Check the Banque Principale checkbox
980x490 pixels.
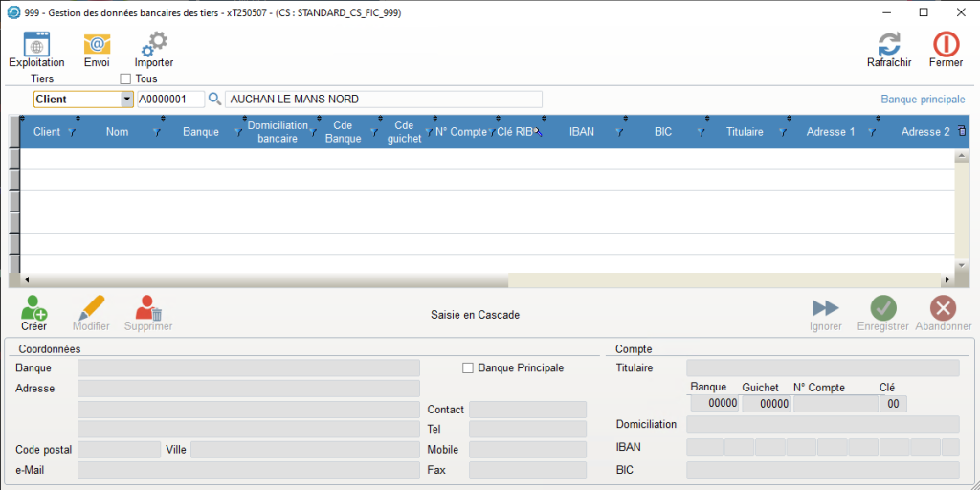(468, 367)
